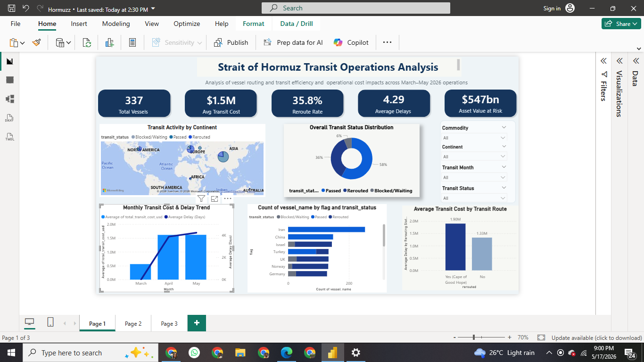This screenshot has width=644, height=362.
Task: Undo the last action
Action: (25, 8)
